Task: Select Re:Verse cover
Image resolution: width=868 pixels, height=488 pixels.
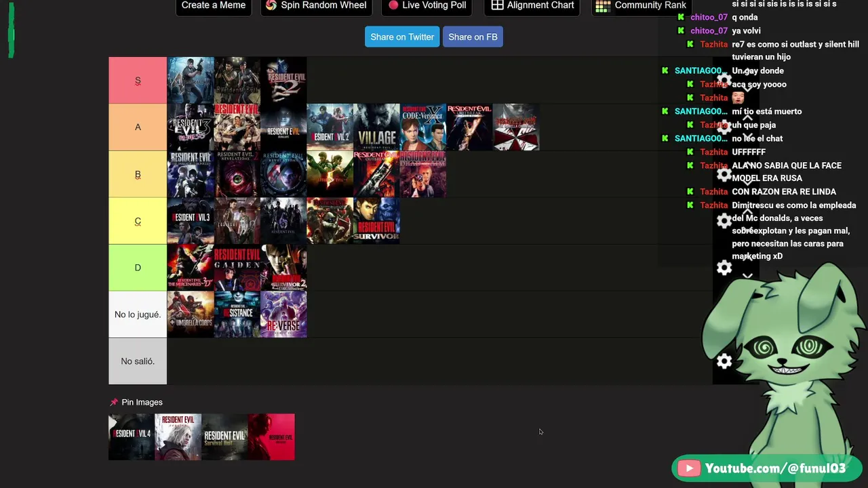Action: (x=283, y=314)
